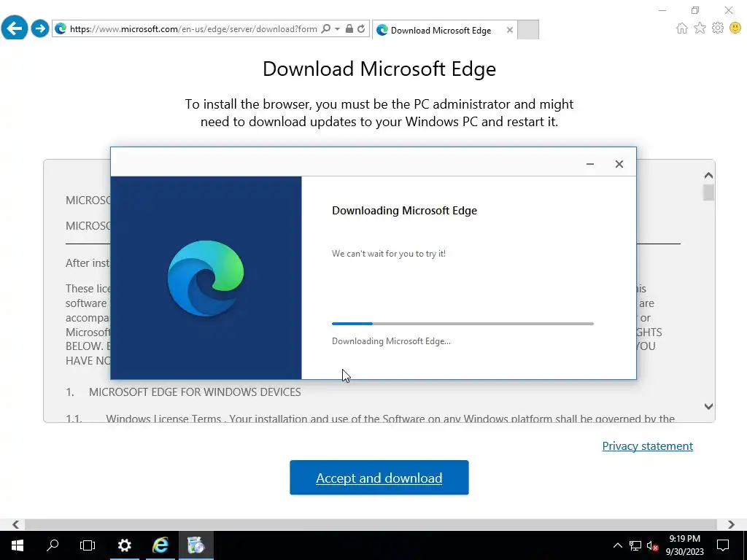Screen dimensions: 747x560
Task: Open Internet Explorer Tools gear icon
Action: 718,28
